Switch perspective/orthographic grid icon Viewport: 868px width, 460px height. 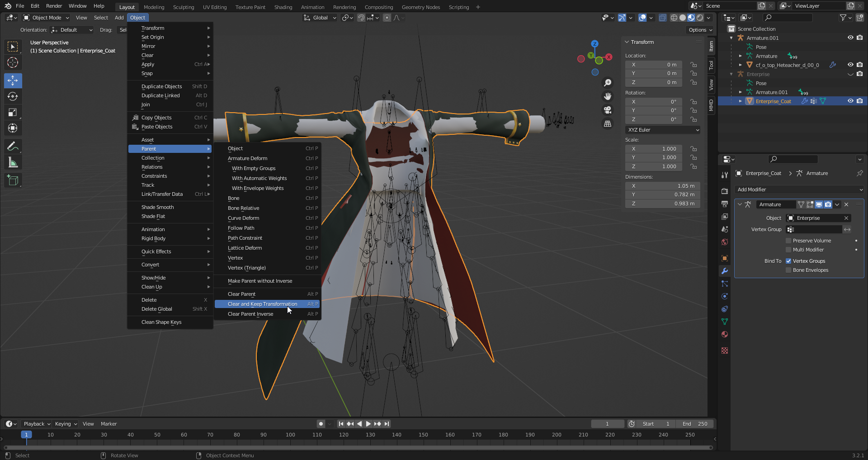608,123
